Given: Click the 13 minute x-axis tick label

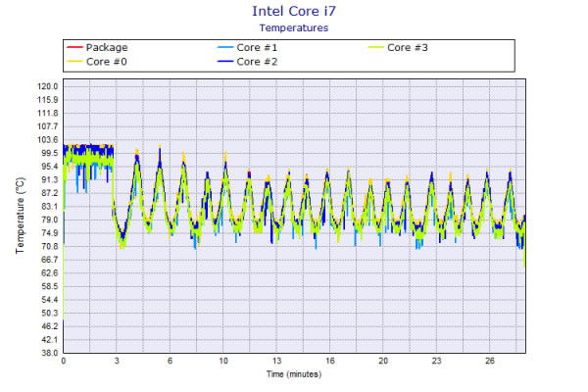Looking at the screenshot, I should click(x=276, y=362).
